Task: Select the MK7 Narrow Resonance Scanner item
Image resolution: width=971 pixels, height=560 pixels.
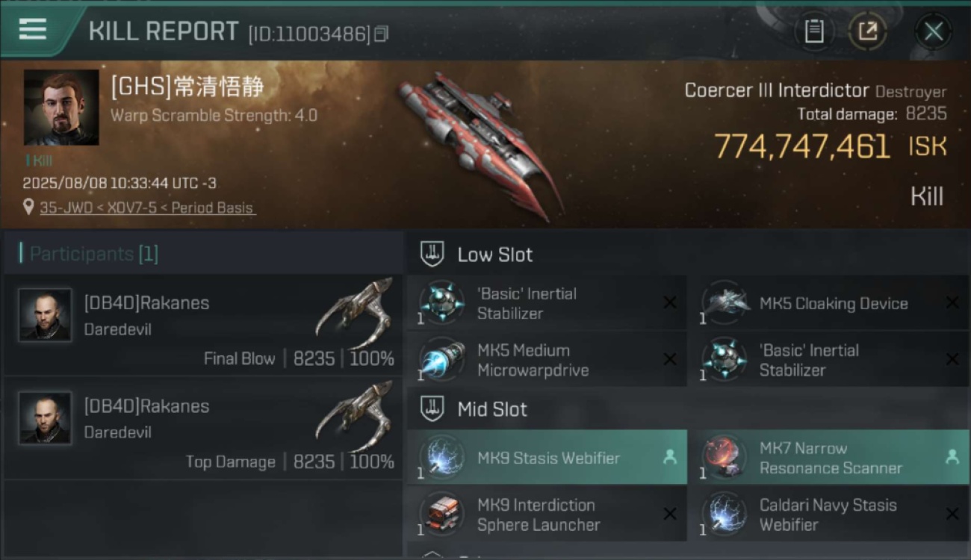Action: (829, 458)
